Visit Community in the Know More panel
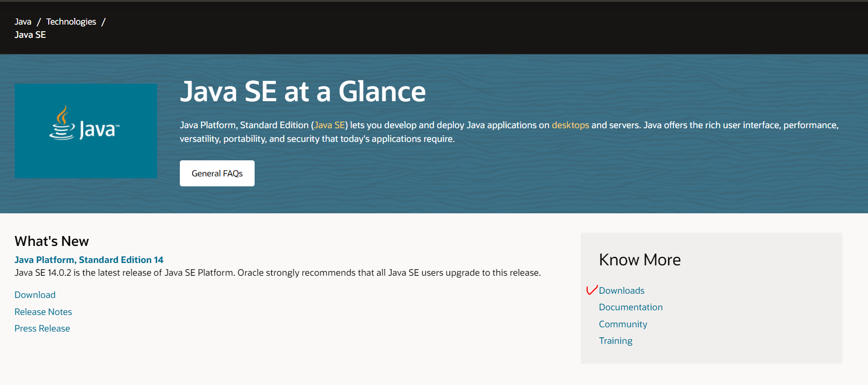The height and width of the screenshot is (385, 868). [x=623, y=324]
